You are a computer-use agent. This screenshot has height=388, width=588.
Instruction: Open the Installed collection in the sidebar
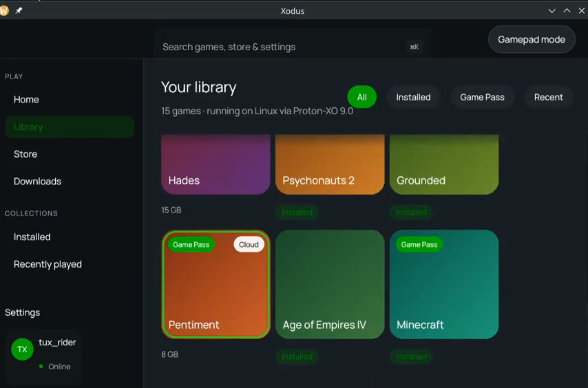click(x=70, y=237)
